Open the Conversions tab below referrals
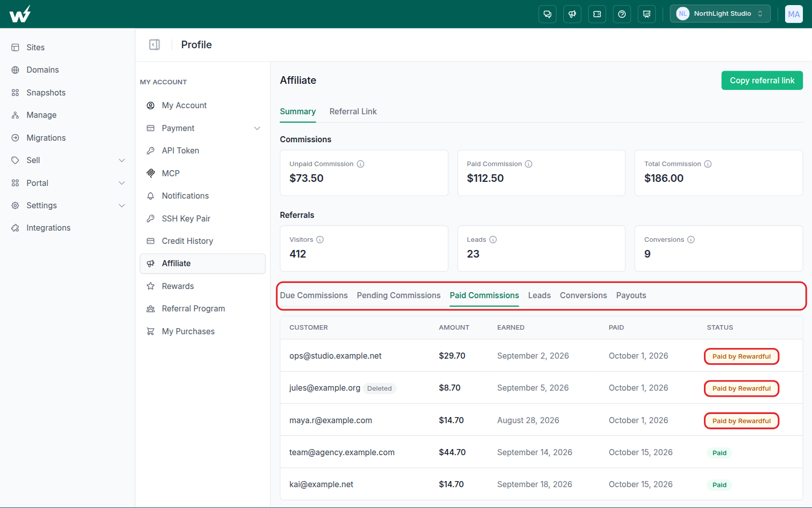The image size is (812, 508). (583, 296)
